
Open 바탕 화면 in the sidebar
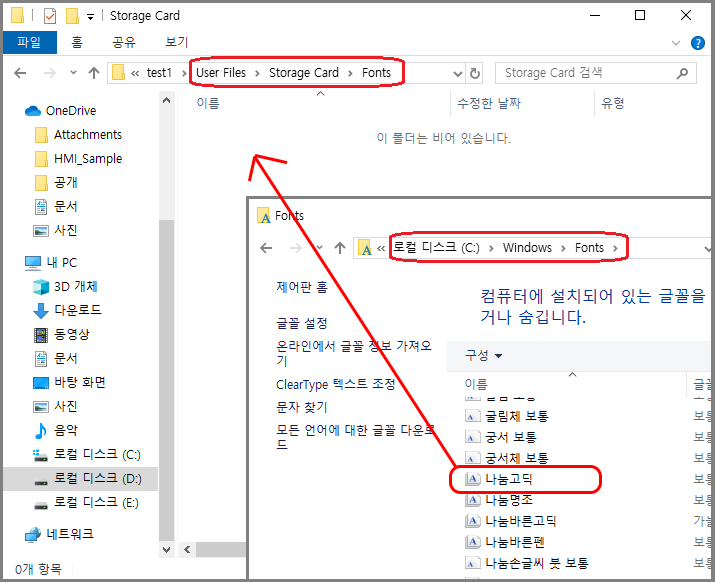point(69,382)
